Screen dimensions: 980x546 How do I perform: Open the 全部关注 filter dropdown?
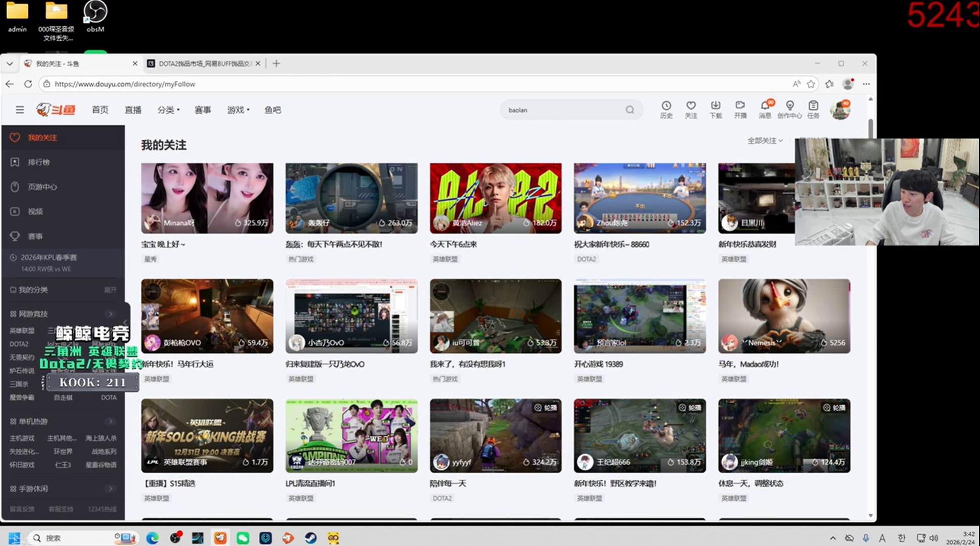[x=765, y=141]
